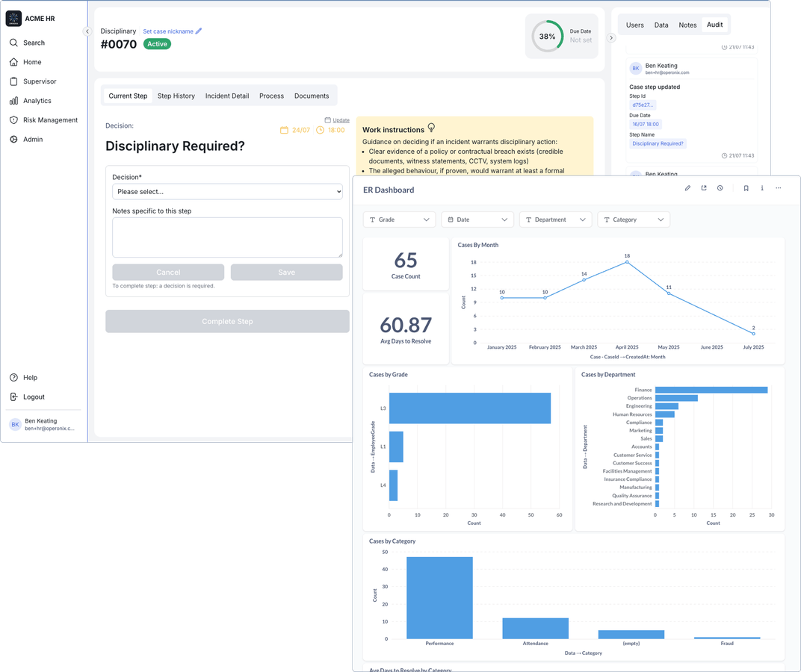Open the Department filter dropdown

tap(555, 220)
